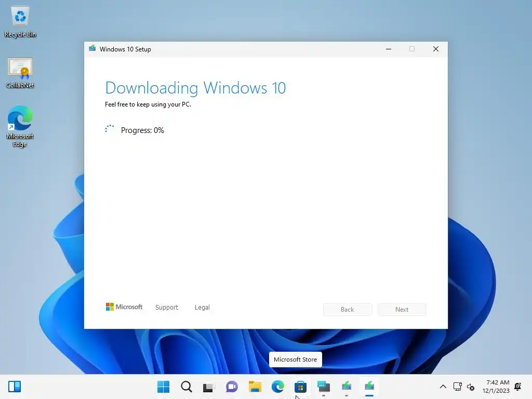Click the Microsoft logo in the setup footer
This screenshot has width=532, height=399.
click(124, 307)
